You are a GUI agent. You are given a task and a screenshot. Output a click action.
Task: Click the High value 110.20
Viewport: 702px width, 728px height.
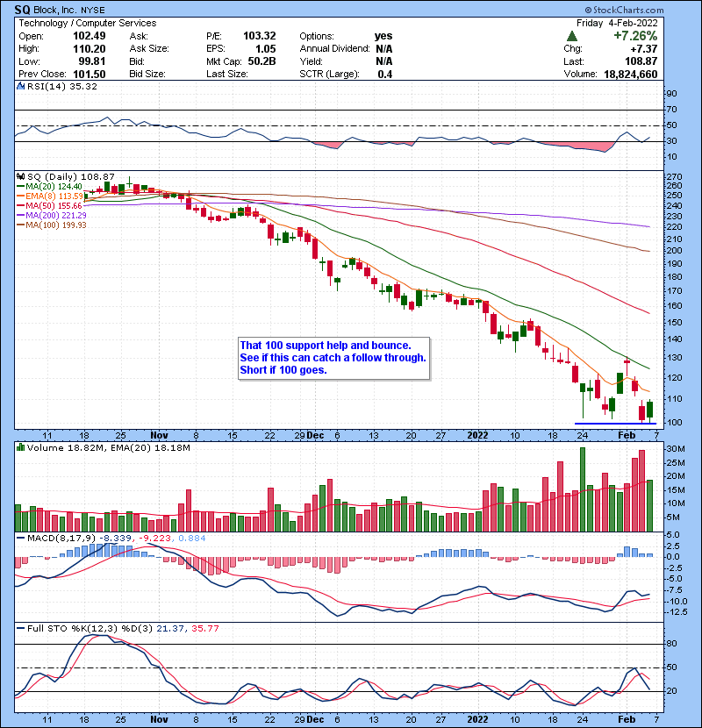pos(90,49)
